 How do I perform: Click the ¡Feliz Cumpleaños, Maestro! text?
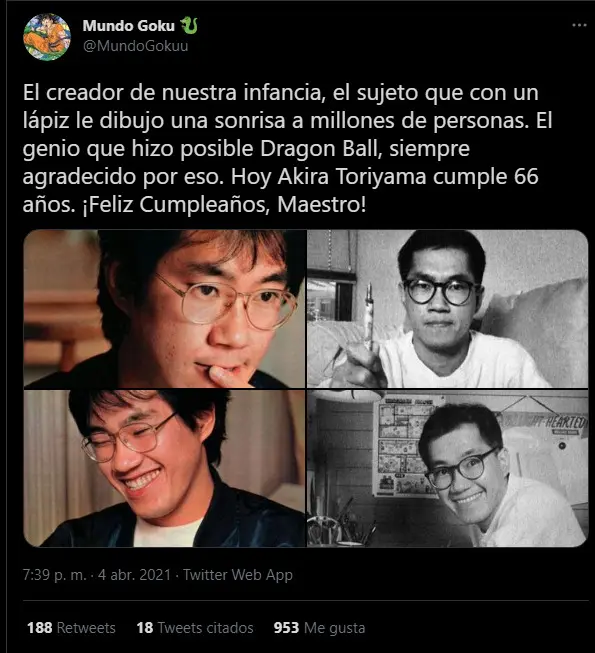[224, 204]
